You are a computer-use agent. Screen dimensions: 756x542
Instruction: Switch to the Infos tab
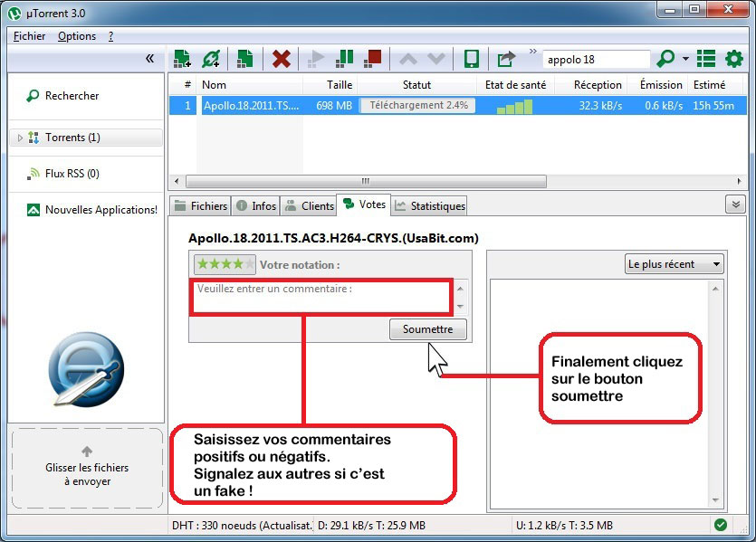(256, 205)
